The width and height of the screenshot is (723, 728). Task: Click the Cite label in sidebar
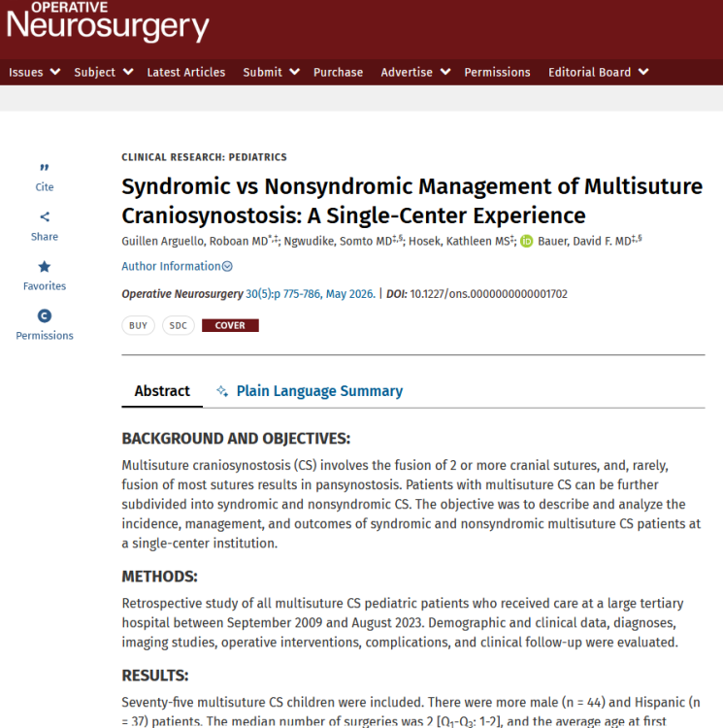45,187
